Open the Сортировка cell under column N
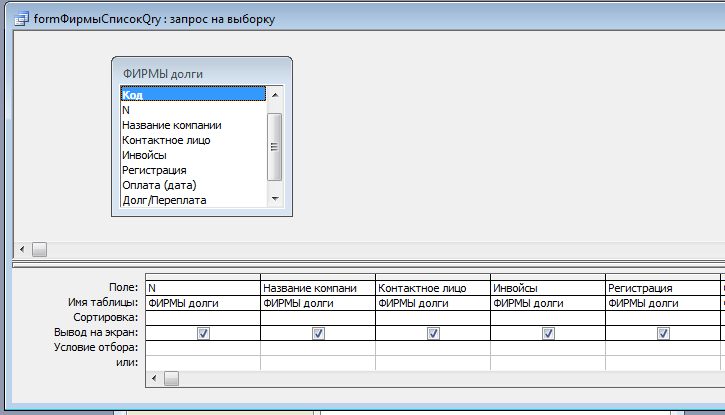725x415 pixels. (x=203, y=318)
